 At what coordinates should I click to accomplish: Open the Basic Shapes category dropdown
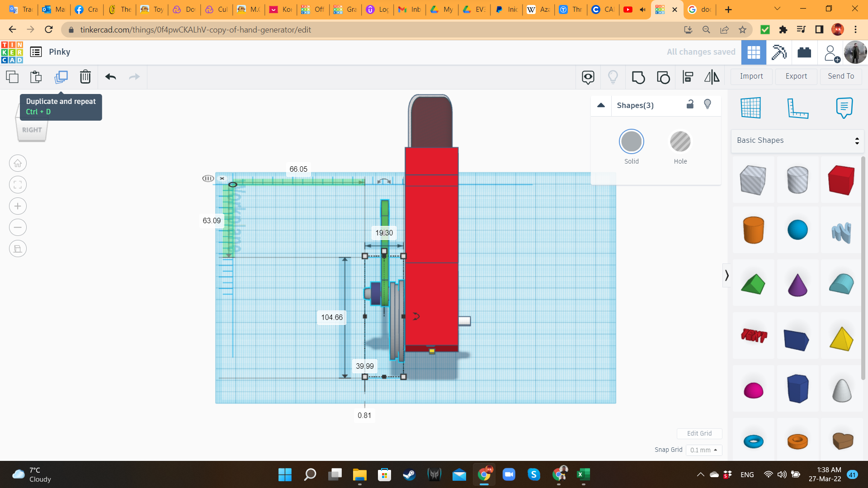point(797,141)
